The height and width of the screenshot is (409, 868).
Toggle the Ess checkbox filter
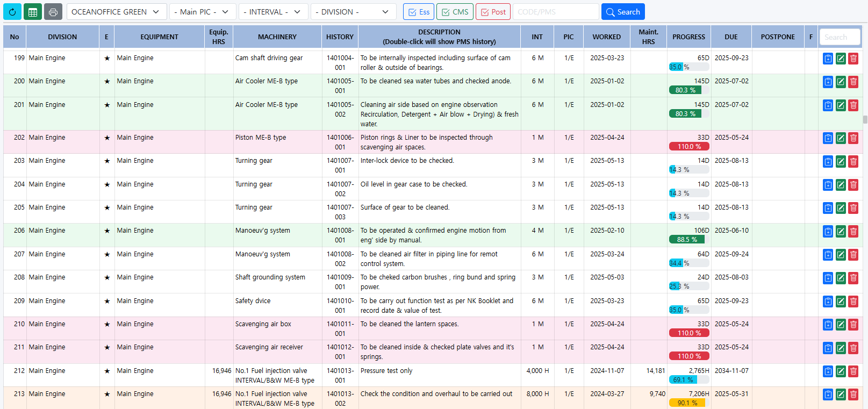coord(418,12)
